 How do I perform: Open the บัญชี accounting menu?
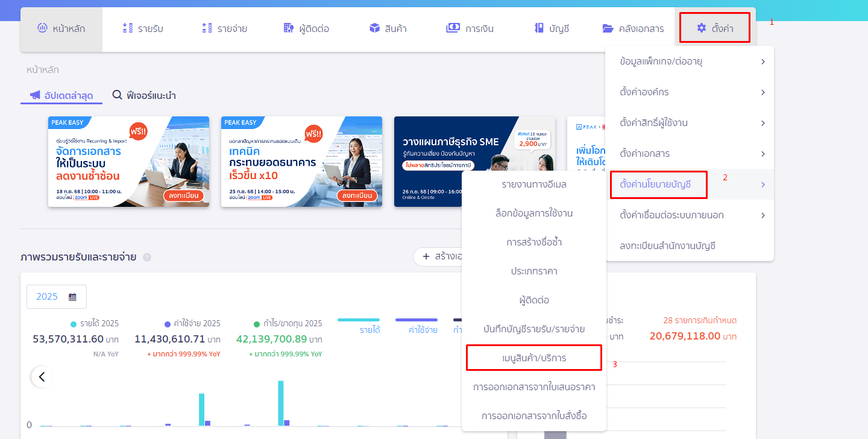coord(552,28)
